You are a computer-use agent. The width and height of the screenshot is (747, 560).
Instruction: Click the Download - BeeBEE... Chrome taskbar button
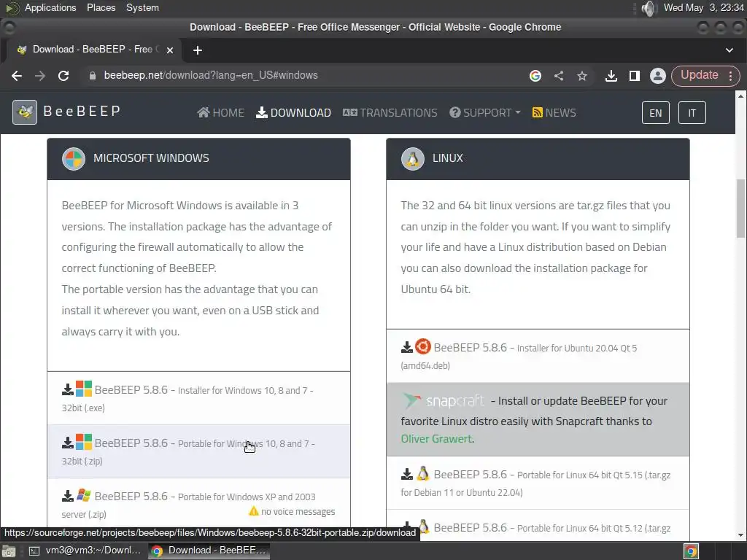pos(209,551)
